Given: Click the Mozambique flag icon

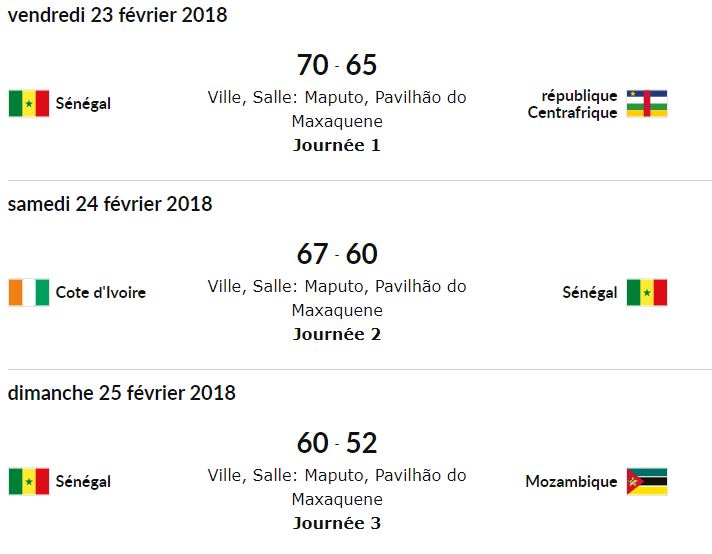Looking at the screenshot, I should pyautogui.click(x=647, y=482).
